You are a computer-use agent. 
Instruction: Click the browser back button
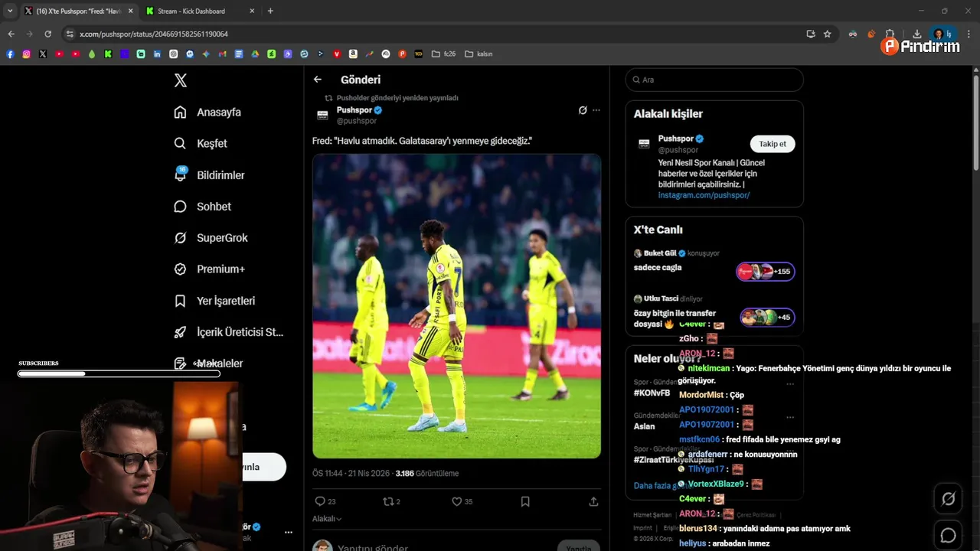click(11, 34)
